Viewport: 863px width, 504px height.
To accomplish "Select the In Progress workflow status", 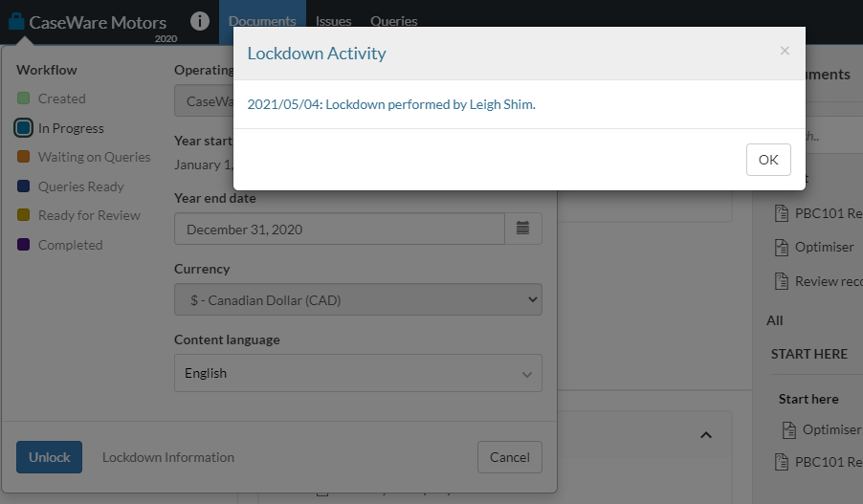I will click(24, 128).
